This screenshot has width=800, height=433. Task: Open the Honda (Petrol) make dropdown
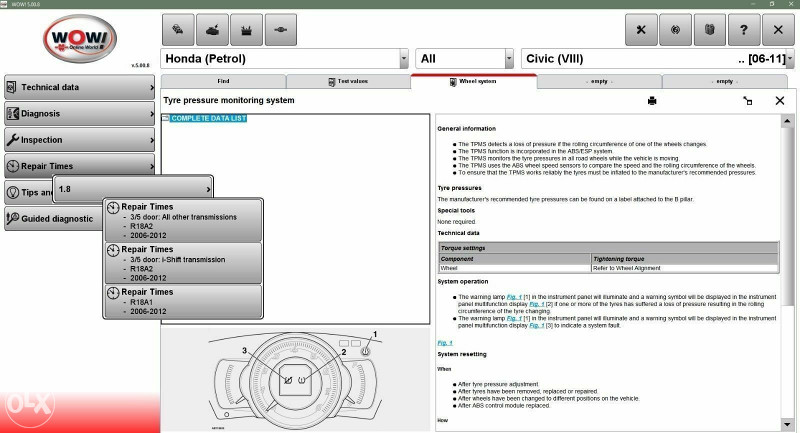point(404,59)
